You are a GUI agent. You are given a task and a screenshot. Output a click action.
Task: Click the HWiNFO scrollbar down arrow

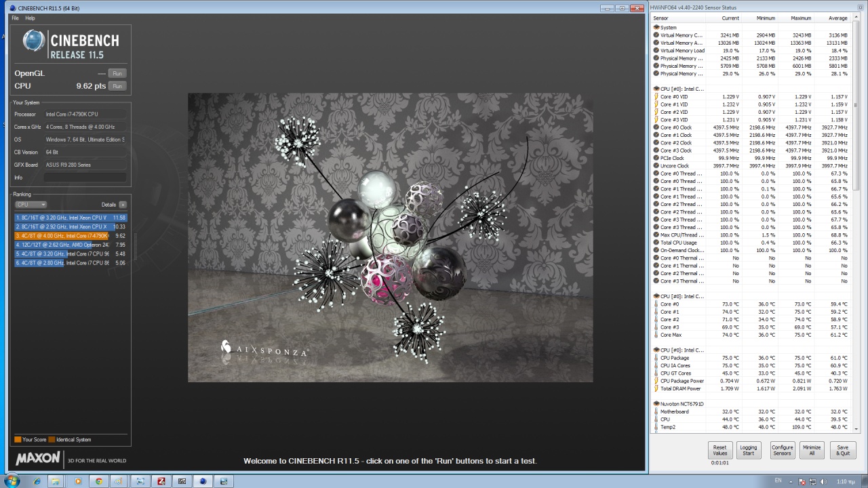[856, 429]
